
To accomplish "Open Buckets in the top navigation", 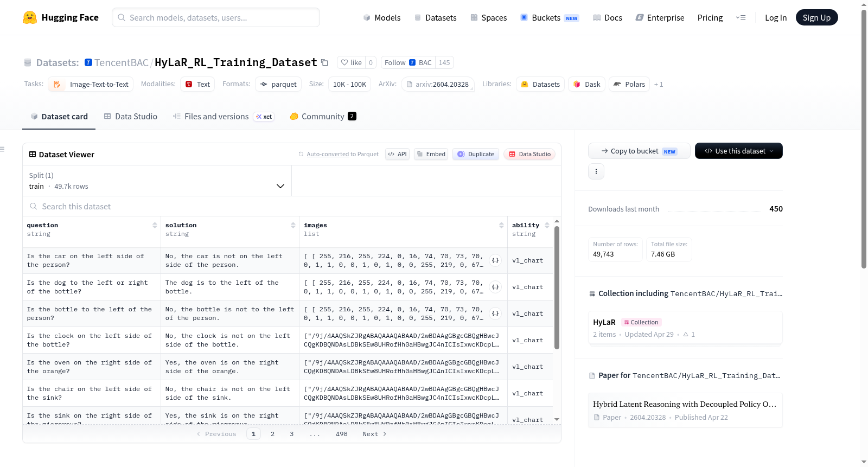I will [x=550, y=17].
